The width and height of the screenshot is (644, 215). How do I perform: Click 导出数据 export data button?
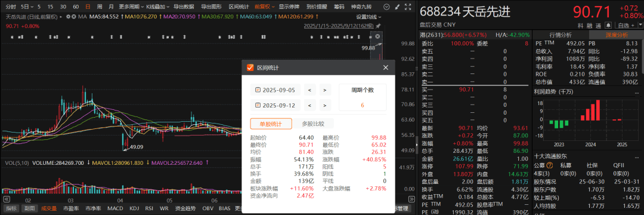pos(184,7)
